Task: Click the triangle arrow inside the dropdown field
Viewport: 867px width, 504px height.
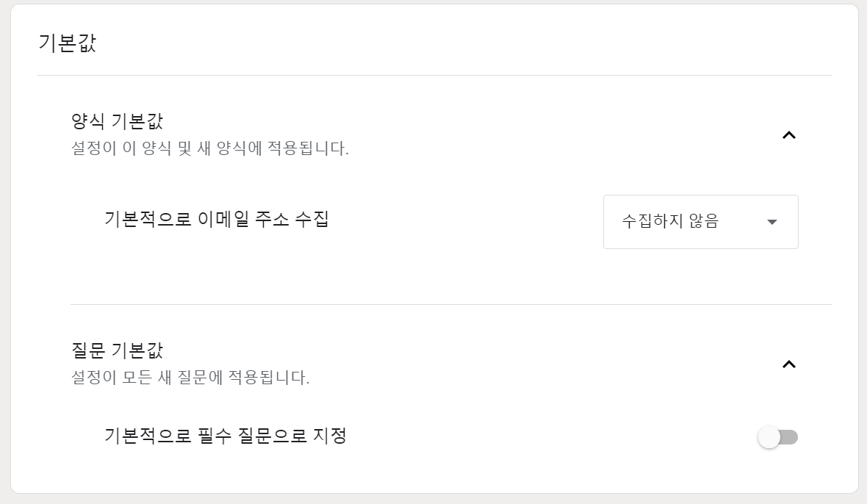Action: [x=771, y=222]
